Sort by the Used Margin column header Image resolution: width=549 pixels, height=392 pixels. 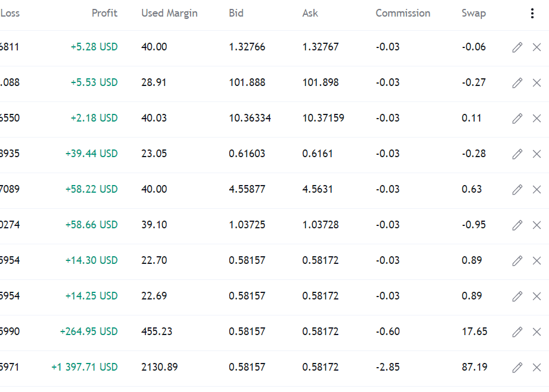(x=170, y=13)
